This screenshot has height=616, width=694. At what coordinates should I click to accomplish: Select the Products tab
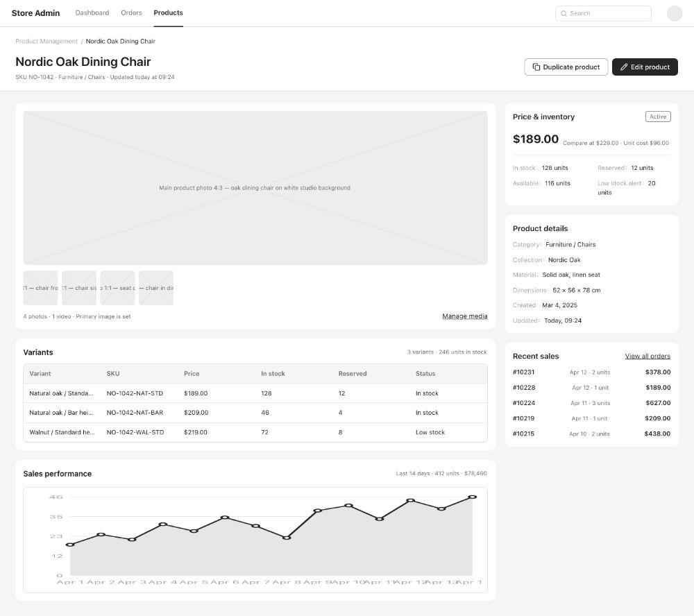[x=168, y=12]
